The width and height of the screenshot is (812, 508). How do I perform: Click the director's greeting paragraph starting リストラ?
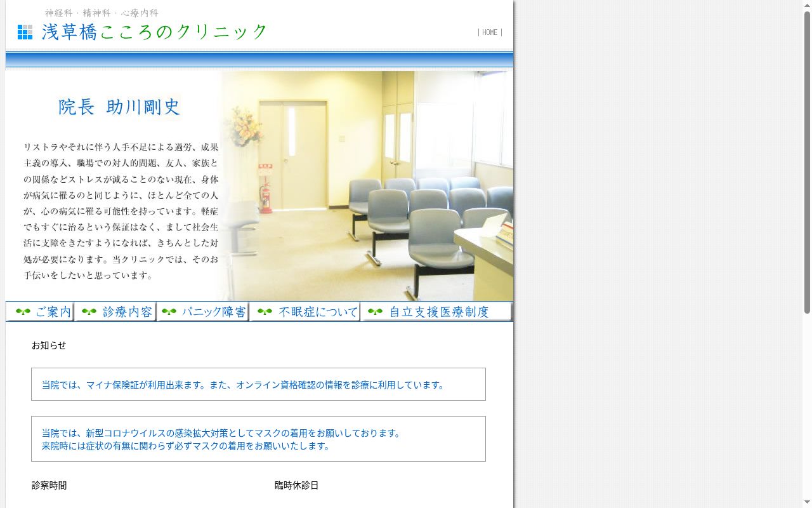point(121,211)
